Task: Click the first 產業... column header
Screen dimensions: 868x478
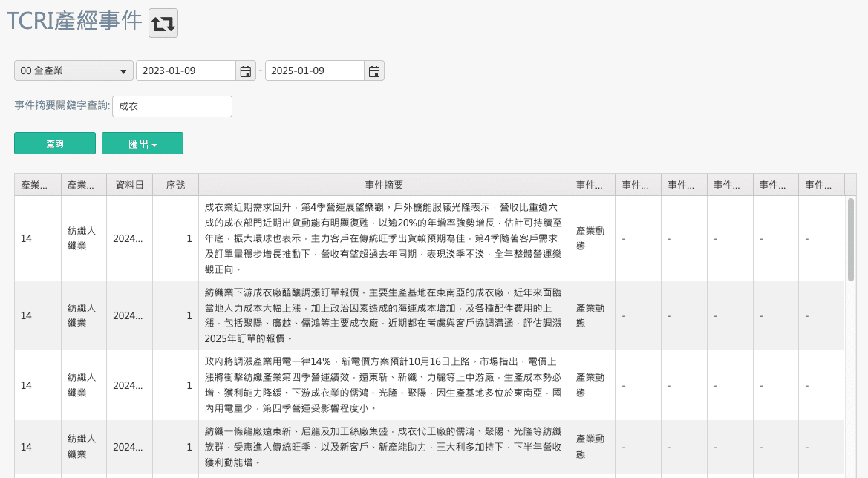Action: point(37,184)
